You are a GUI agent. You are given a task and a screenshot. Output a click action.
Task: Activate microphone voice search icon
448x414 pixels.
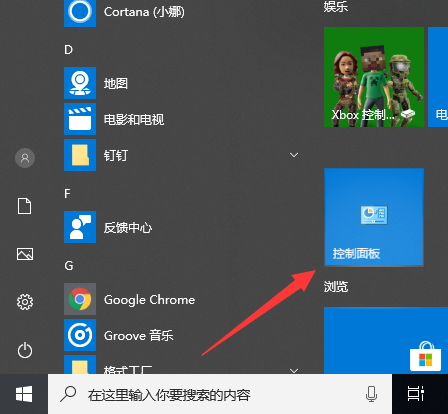[x=371, y=394]
